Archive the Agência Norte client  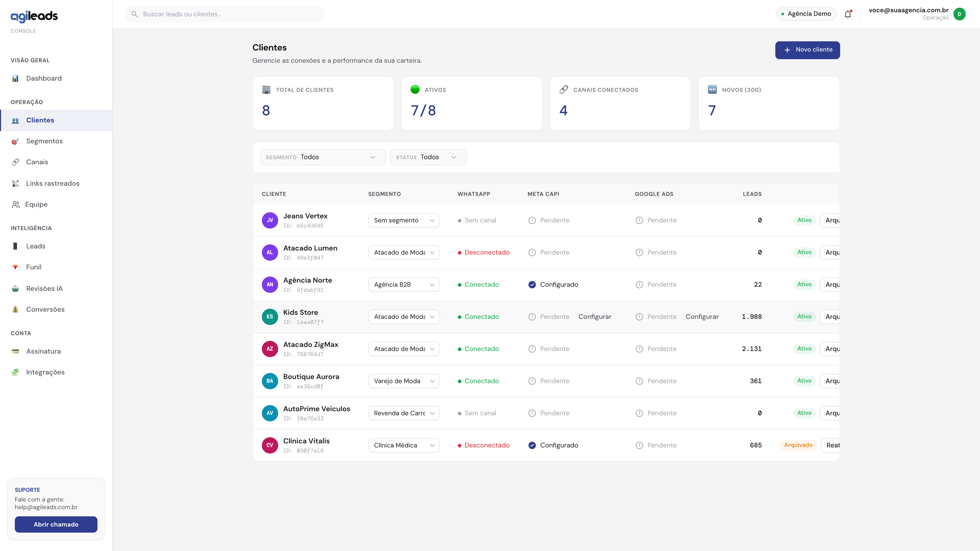coord(830,284)
